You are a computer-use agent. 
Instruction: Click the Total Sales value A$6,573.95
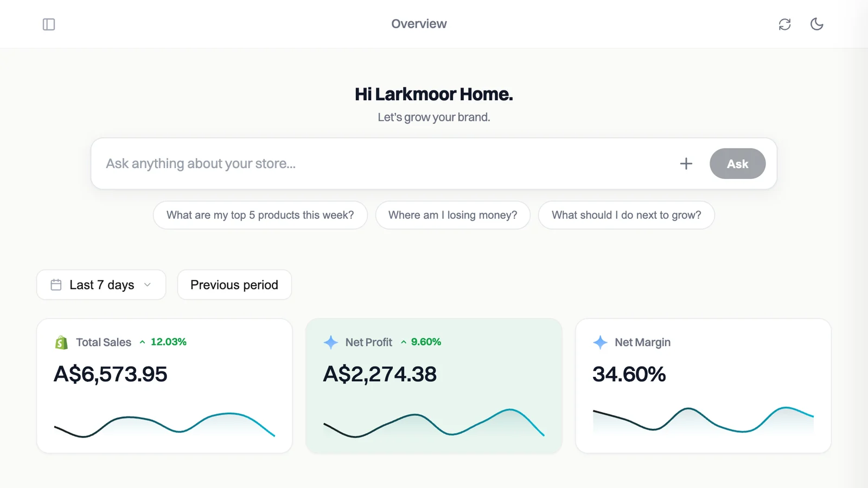click(x=111, y=374)
